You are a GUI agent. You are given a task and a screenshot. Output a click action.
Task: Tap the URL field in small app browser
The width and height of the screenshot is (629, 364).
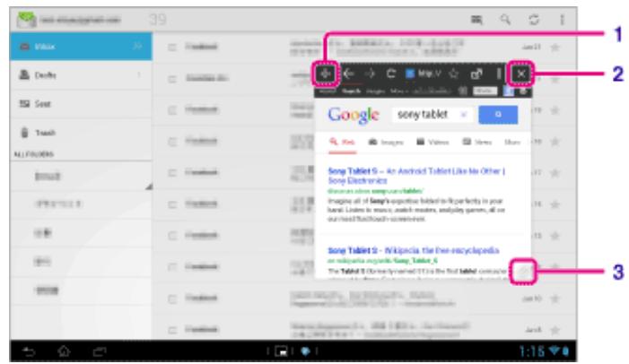click(424, 74)
